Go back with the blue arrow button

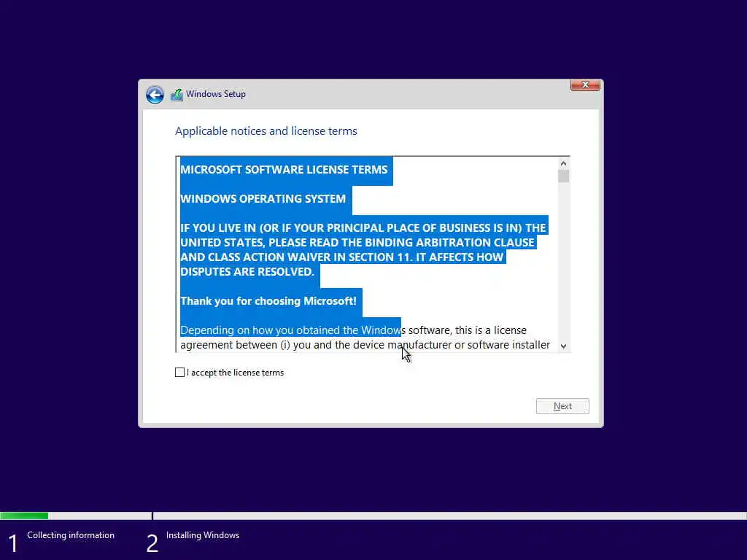(x=155, y=94)
